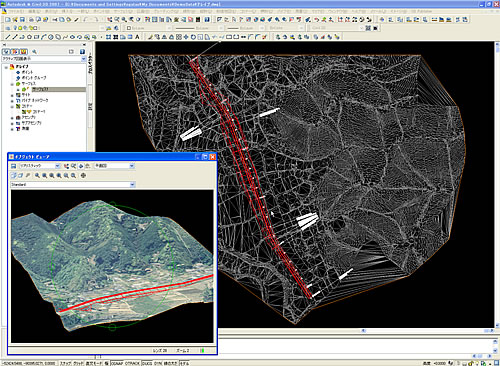Expand the サイト node in Prospector tree
Screen dimensions: 500x366
[x=12, y=95]
